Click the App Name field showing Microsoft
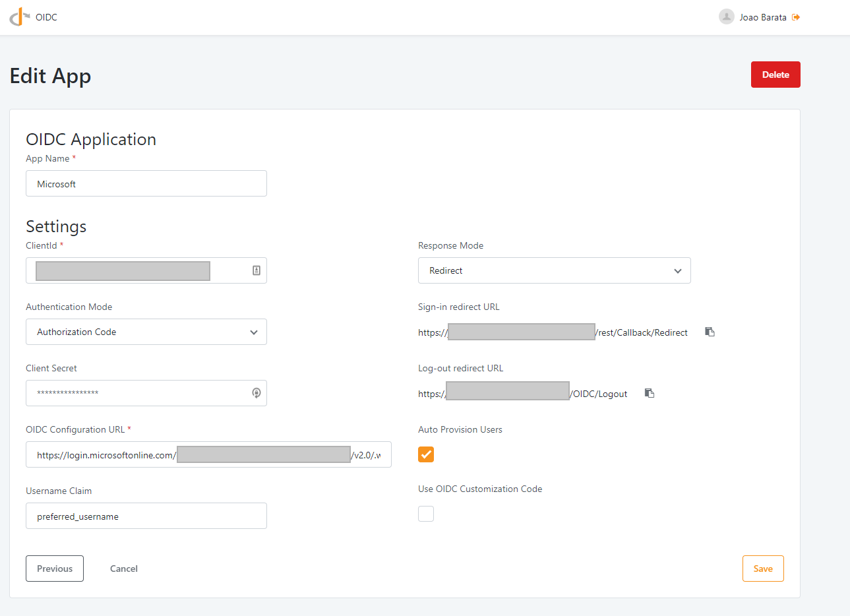The width and height of the screenshot is (850, 616). tap(146, 183)
